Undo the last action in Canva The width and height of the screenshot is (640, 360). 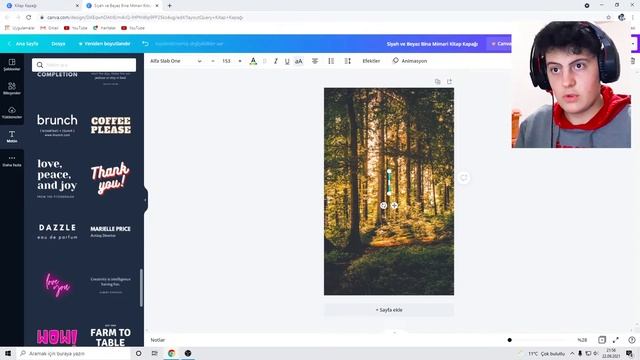coord(145,44)
